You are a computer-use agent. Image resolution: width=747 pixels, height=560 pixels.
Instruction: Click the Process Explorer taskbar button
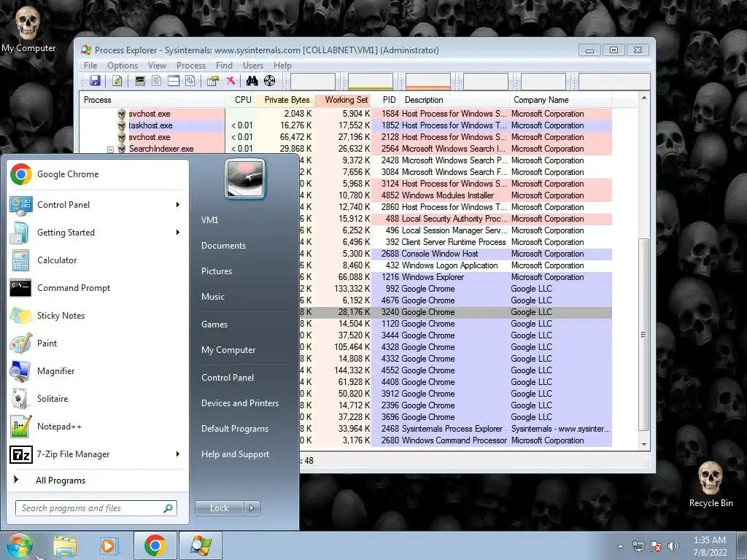pos(201,545)
